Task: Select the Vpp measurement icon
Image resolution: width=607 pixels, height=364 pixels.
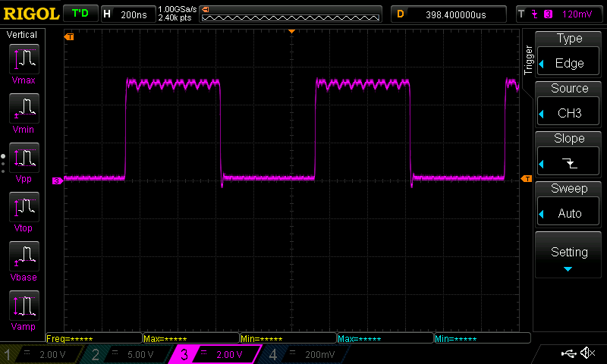Action: pyautogui.click(x=24, y=158)
